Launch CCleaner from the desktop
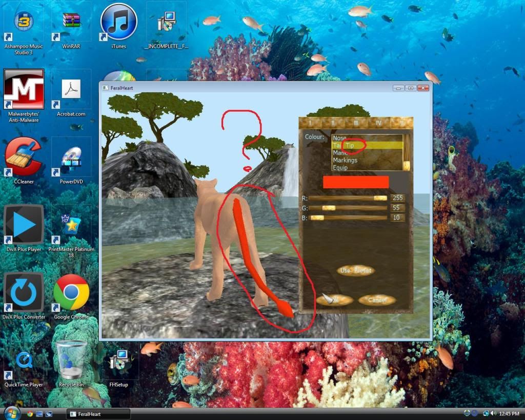The width and height of the screenshot is (525, 420). pos(24,161)
